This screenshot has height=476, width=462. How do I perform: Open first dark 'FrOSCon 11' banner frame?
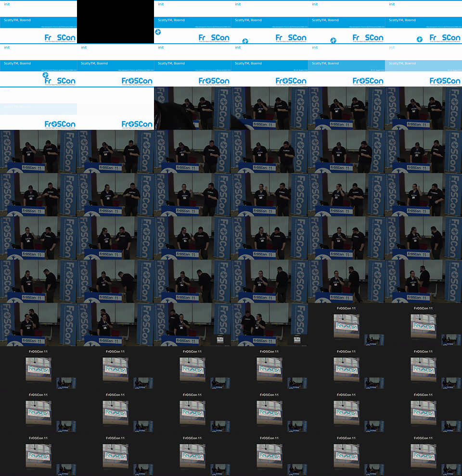tap(346, 325)
